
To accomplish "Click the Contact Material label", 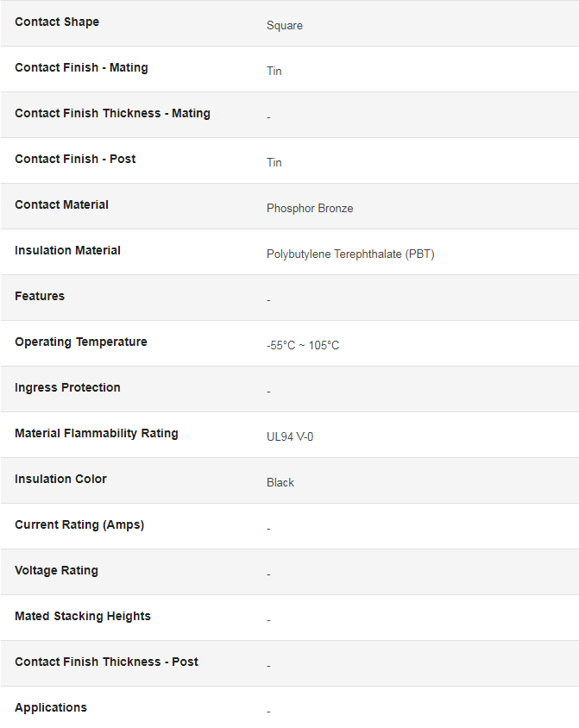I will (62, 204).
